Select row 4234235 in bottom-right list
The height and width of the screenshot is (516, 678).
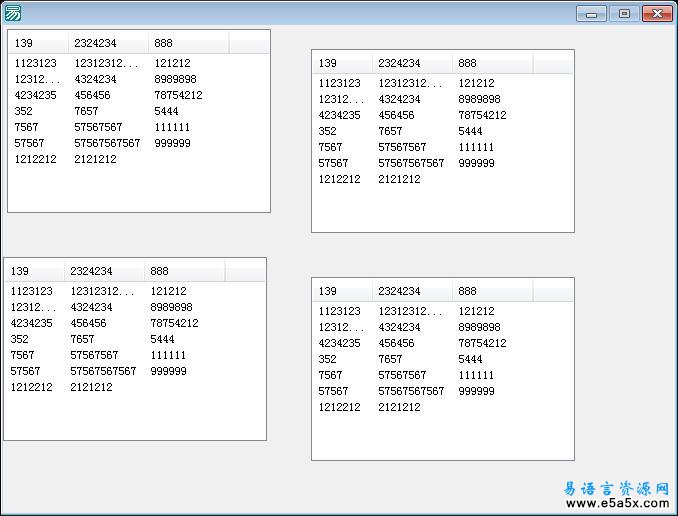[339, 343]
